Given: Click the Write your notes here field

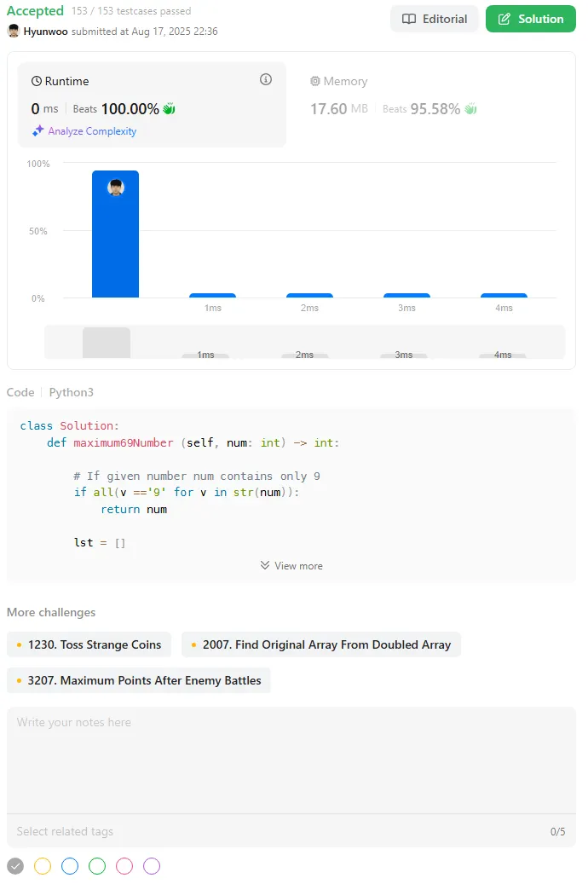Looking at the screenshot, I should (x=291, y=760).
